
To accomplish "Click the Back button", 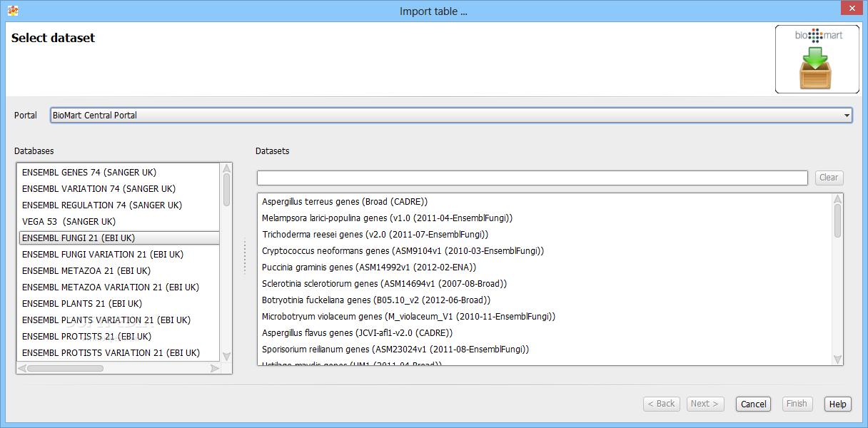I will tap(661, 404).
